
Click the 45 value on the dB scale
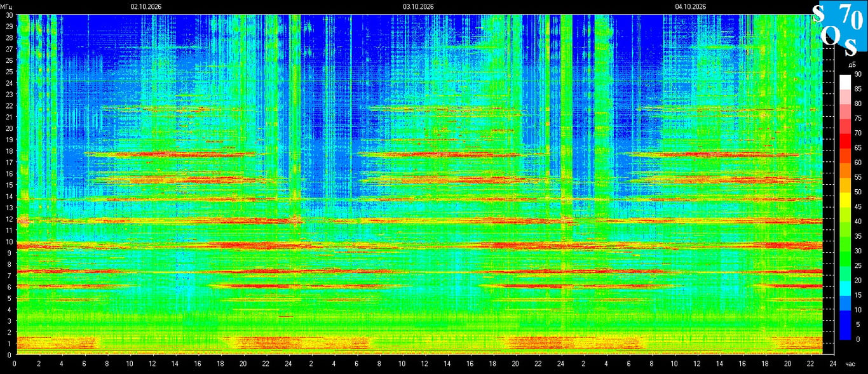pyautogui.click(x=857, y=207)
